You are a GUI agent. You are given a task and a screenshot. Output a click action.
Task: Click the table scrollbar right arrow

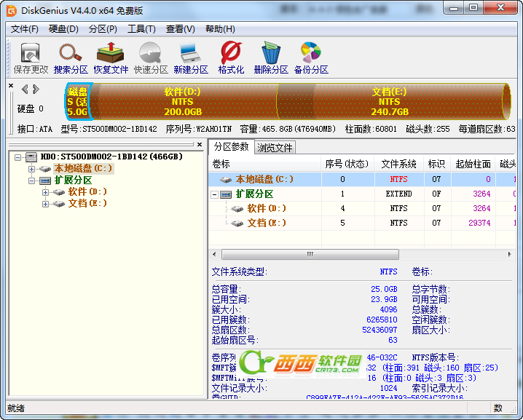(x=509, y=254)
